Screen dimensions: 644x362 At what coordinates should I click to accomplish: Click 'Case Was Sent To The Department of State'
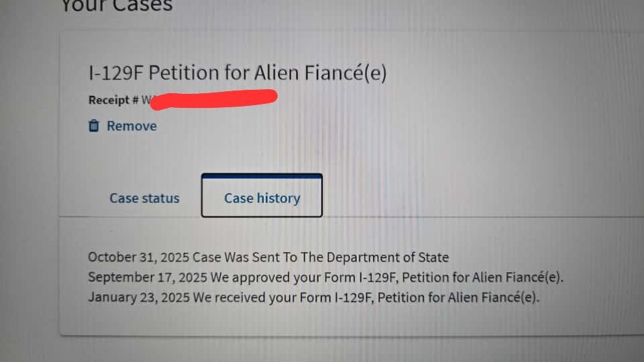pos(321,257)
